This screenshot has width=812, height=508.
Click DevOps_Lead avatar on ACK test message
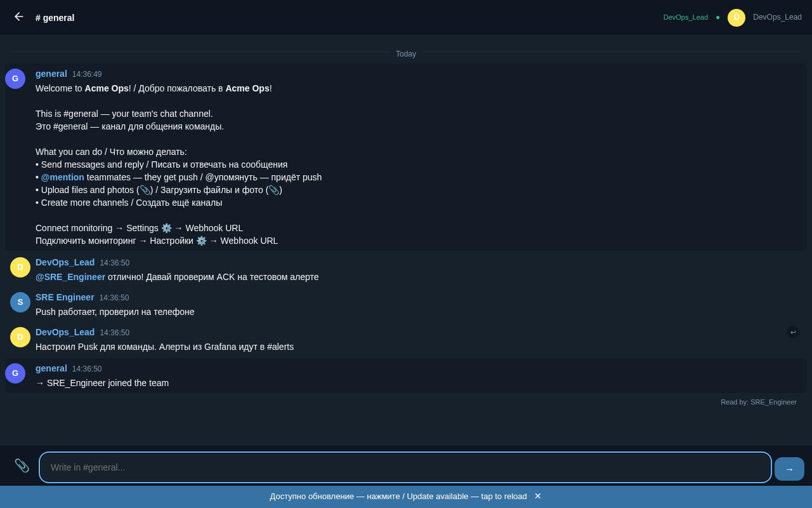pos(20,267)
